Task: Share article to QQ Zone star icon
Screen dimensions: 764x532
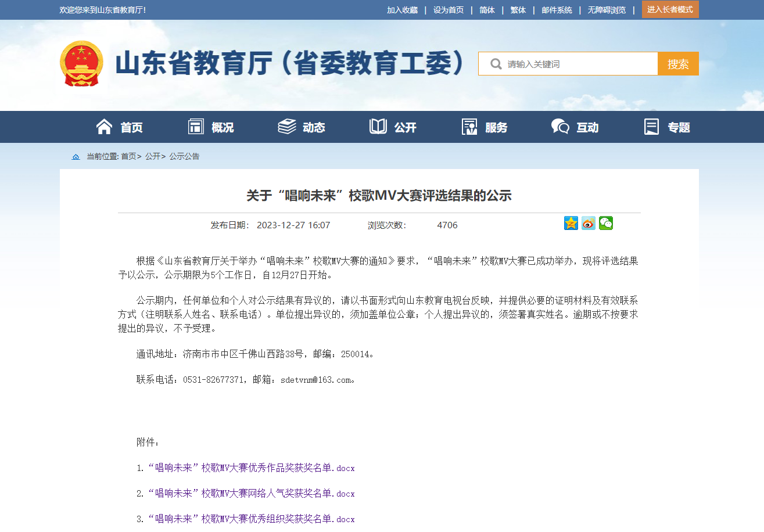Action: [571, 223]
